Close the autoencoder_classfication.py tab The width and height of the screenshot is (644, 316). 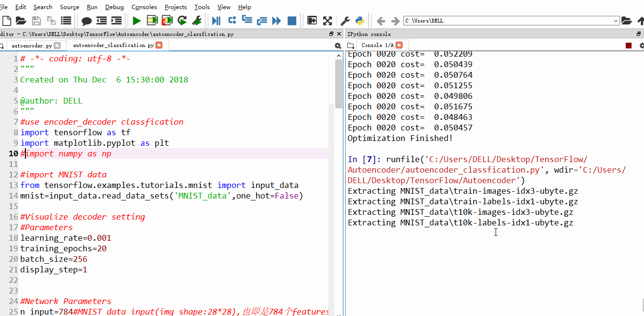click(x=159, y=45)
